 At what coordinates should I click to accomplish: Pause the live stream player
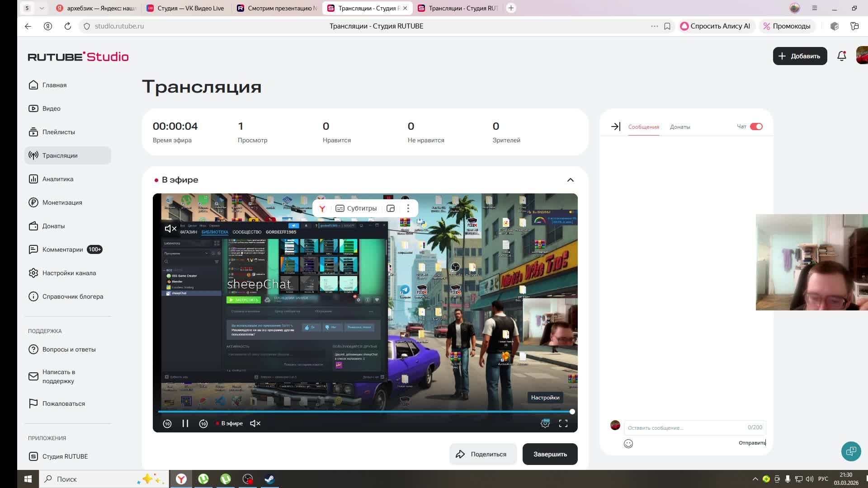(x=185, y=423)
